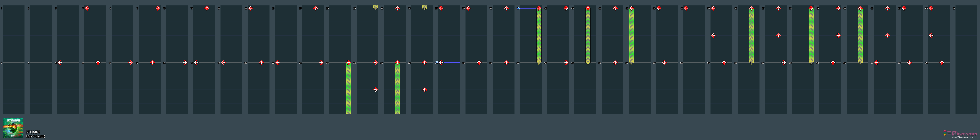Click blue up-triangle marker at measure 40

coord(519,8)
